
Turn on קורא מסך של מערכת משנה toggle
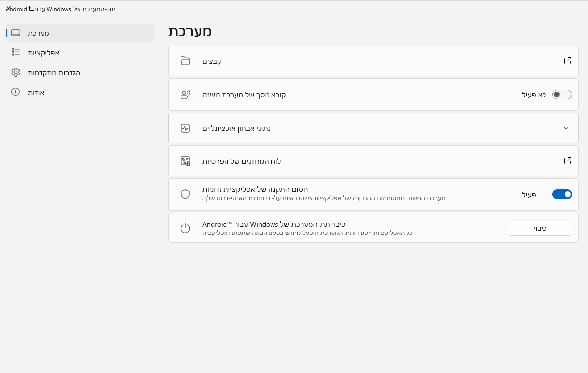[x=562, y=94]
